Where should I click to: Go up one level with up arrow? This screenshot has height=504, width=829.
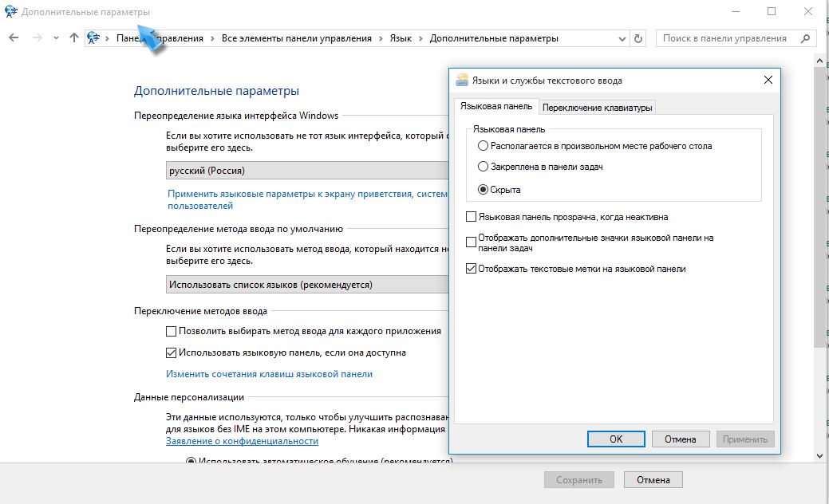coord(74,38)
